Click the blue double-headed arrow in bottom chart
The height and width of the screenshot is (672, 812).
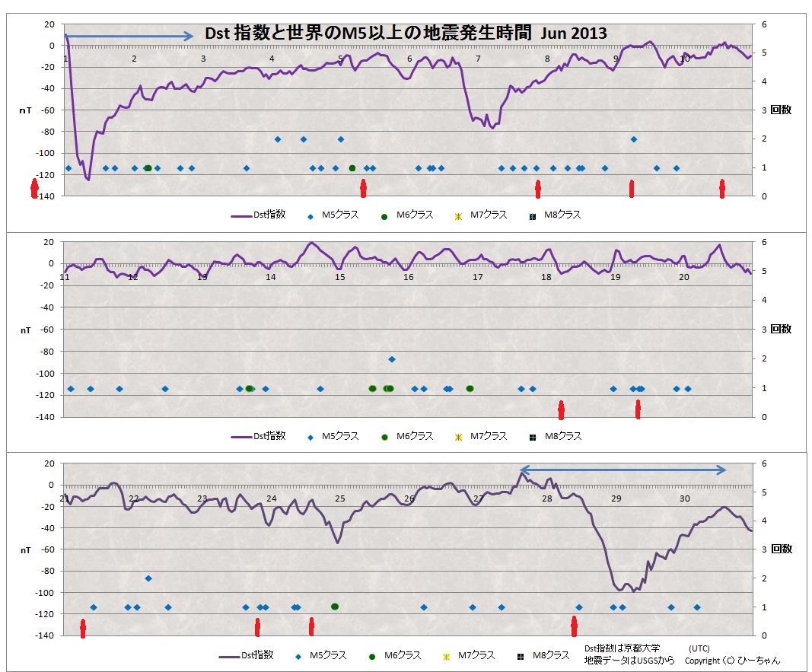coord(623,470)
